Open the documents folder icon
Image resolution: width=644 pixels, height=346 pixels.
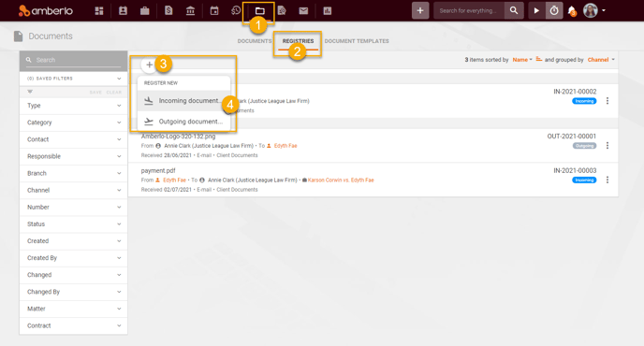click(x=259, y=11)
